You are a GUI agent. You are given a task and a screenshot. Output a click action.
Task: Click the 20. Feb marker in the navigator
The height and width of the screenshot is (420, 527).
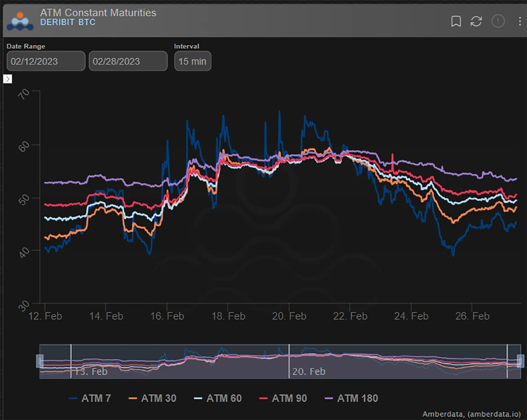click(x=309, y=371)
